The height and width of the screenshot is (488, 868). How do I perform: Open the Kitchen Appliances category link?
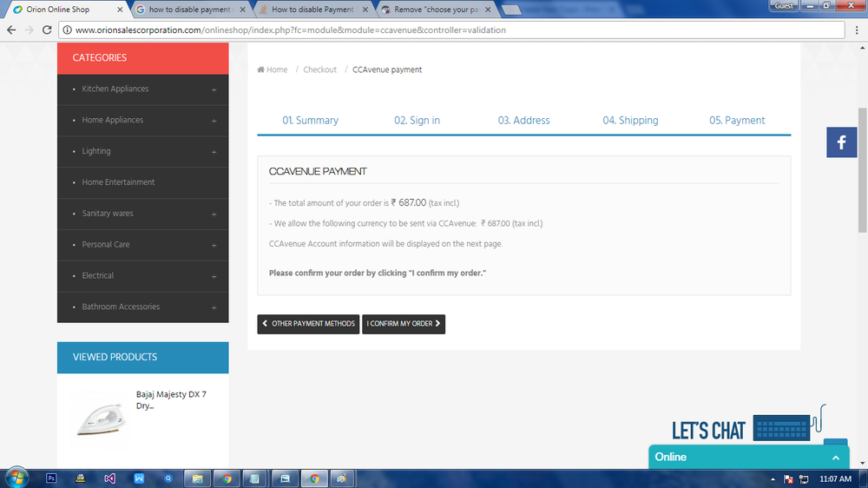point(115,89)
